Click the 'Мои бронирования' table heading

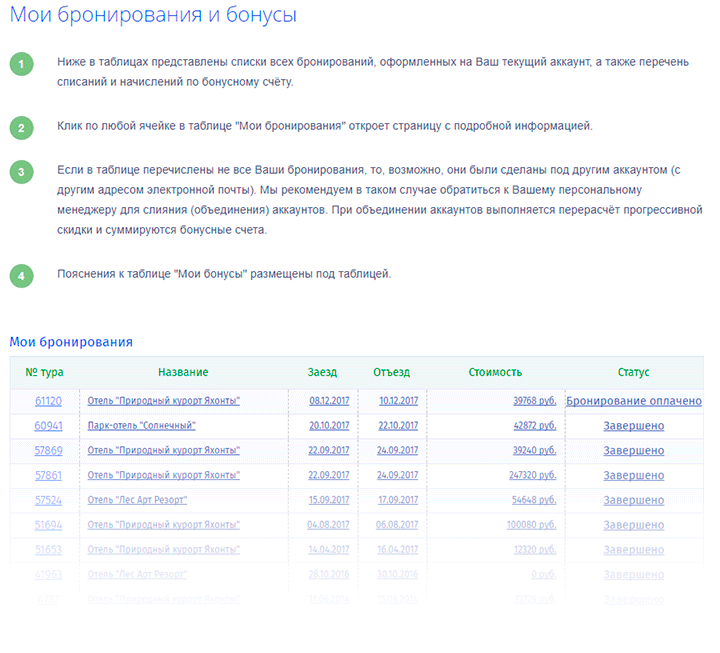click(x=71, y=342)
